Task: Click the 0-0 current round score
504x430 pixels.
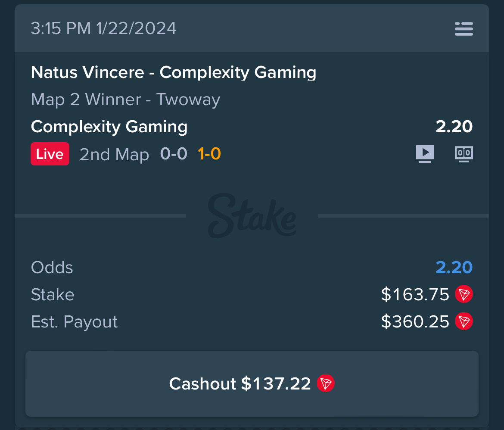Action: coord(174,154)
